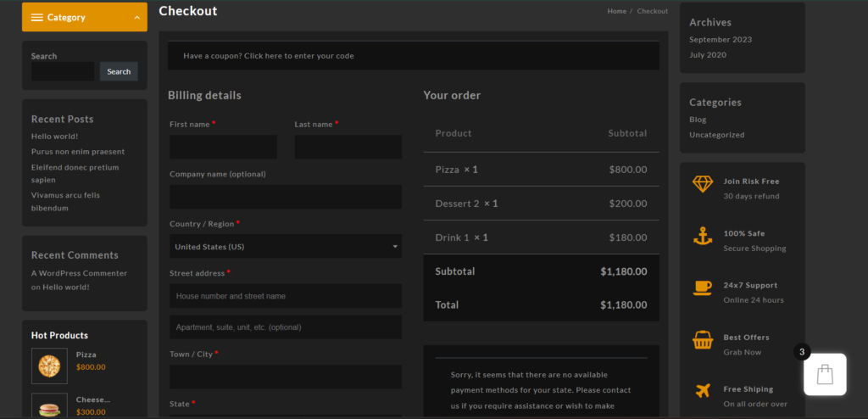Open September 2023 archive
Viewport: 868px width, 419px height.
coord(720,40)
